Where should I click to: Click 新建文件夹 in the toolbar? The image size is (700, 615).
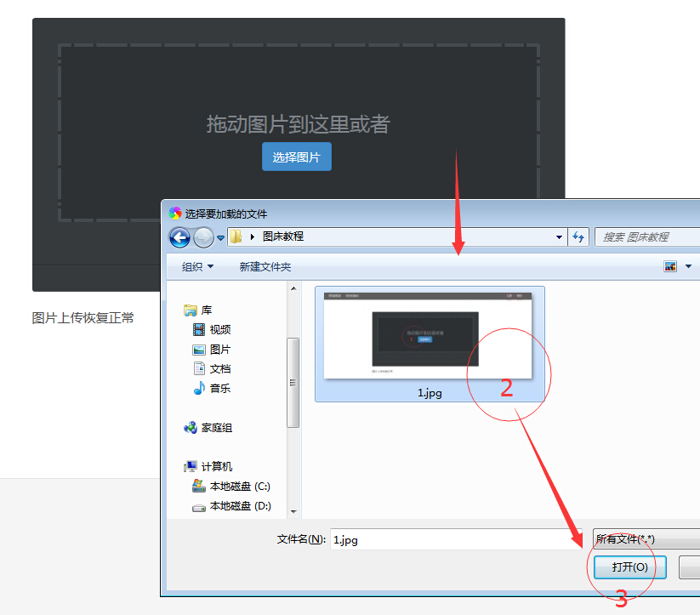tap(265, 266)
